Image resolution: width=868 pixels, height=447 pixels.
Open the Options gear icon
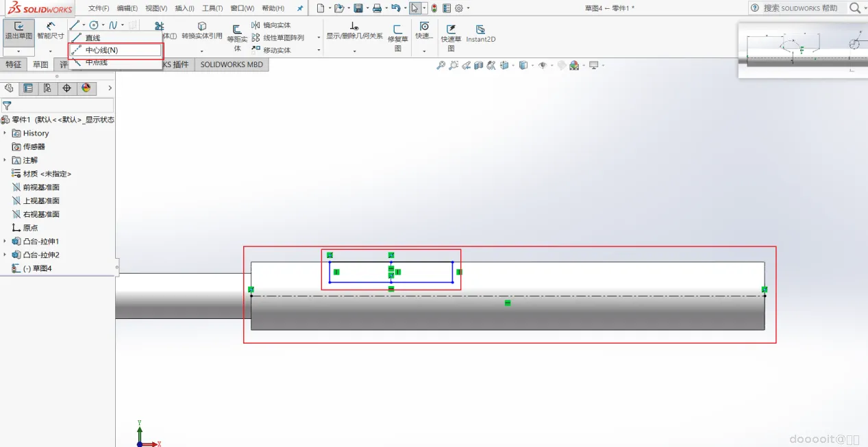[x=459, y=8]
